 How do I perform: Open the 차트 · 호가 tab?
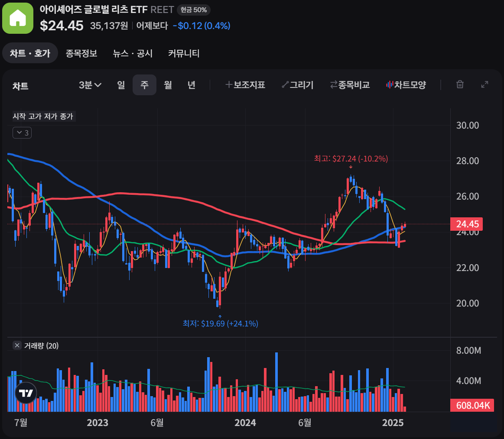tap(30, 53)
